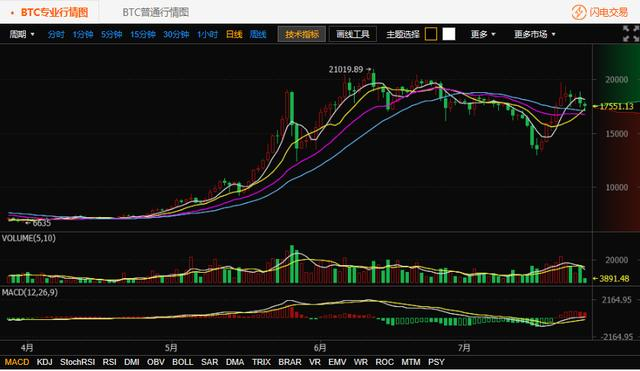Viewport: 640px width, 371px height.
Task: Click the 21019.89 high price label
Action: (x=346, y=69)
